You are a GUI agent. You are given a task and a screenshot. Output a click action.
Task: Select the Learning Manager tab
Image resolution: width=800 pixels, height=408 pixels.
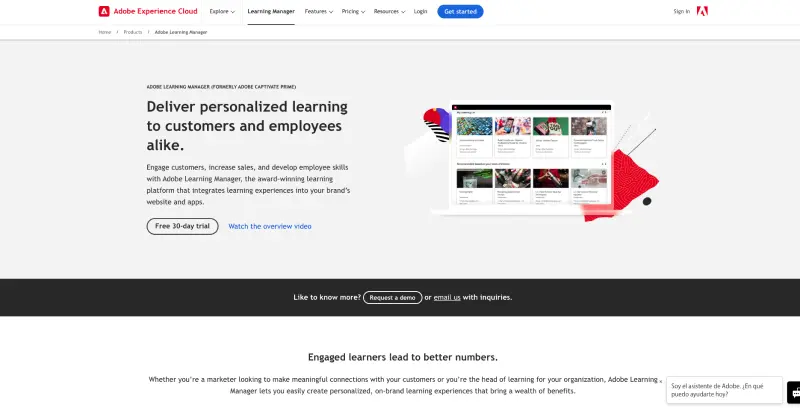click(x=271, y=11)
